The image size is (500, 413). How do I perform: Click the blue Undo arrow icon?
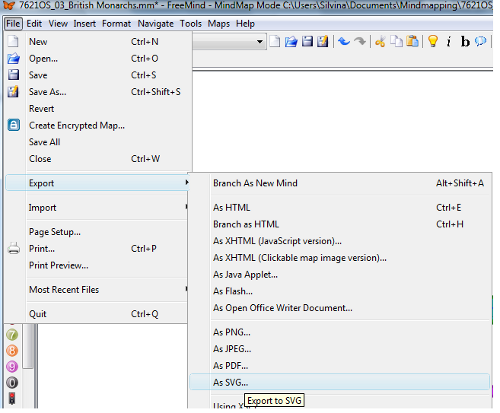coord(344,42)
